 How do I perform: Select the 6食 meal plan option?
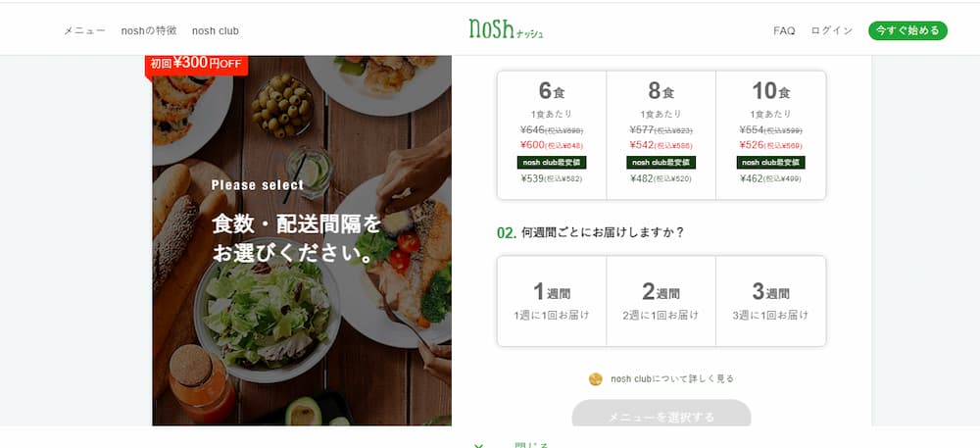(551, 135)
